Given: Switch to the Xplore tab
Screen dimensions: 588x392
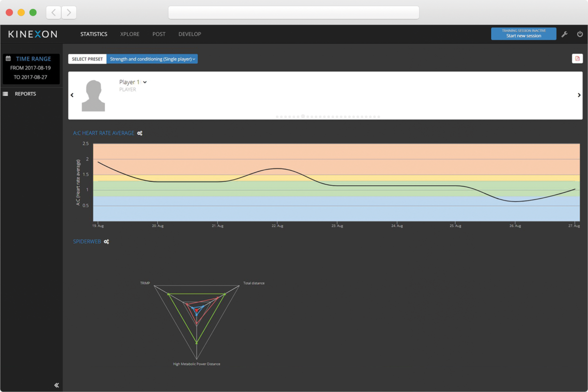Looking at the screenshot, I should tap(130, 34).
